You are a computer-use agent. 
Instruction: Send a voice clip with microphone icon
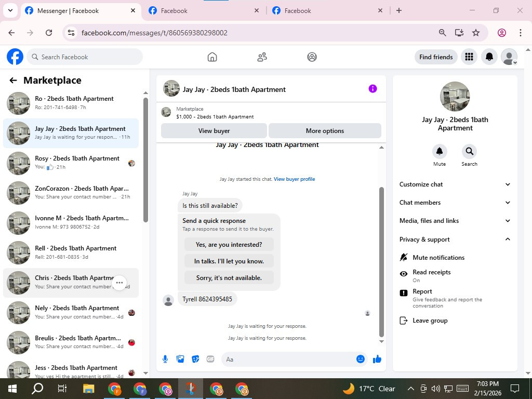165,359
